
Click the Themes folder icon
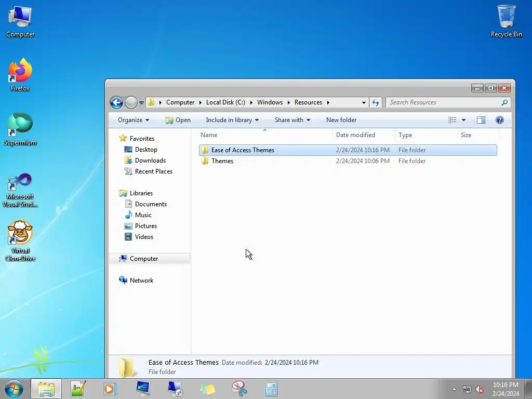point(205,161)
